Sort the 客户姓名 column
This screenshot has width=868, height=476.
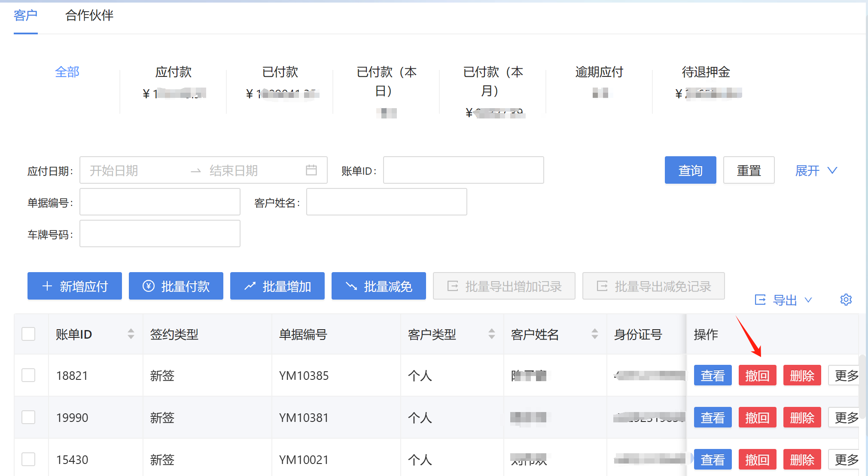595,334
